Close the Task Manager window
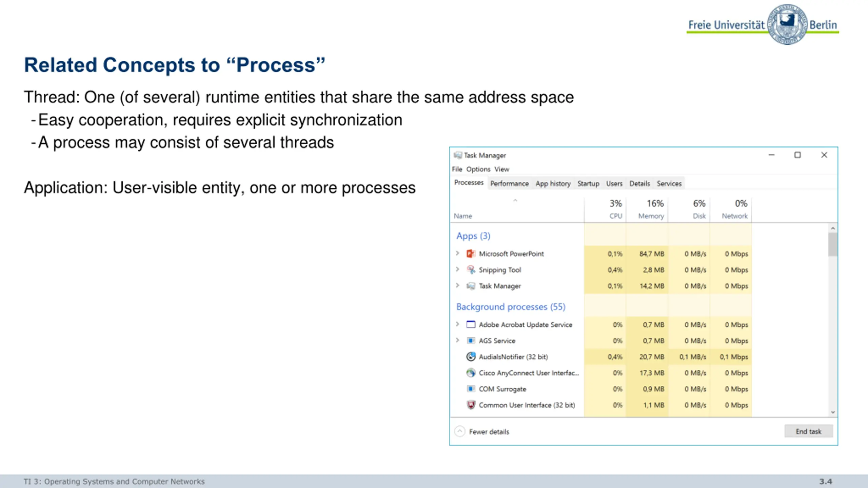 (824, 155)
